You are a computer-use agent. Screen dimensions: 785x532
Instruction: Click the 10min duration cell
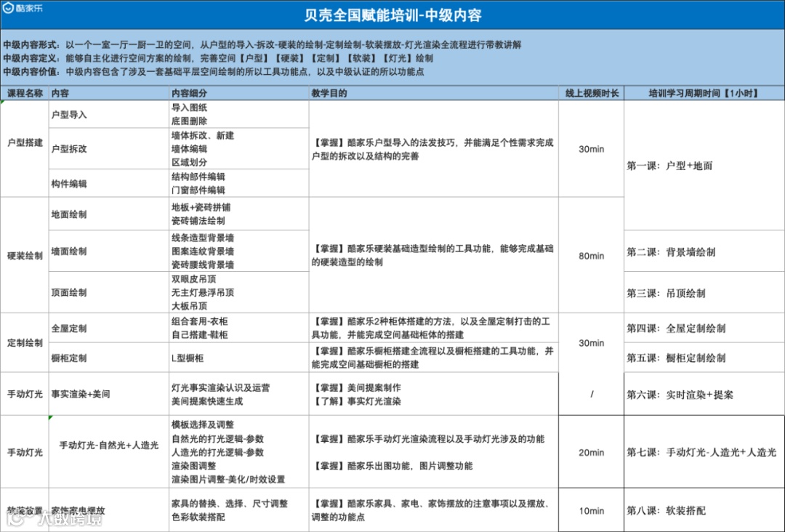click(x=591, y=511)
